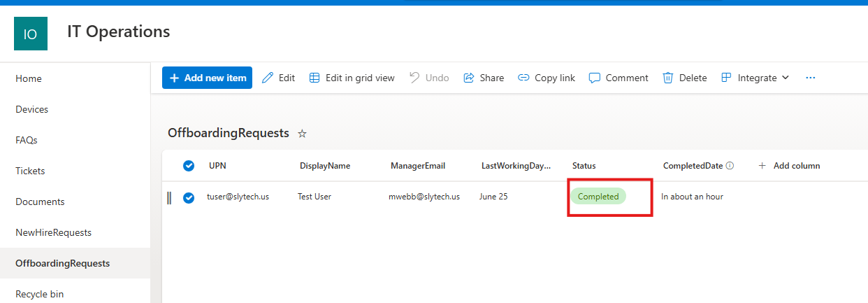Open Edit in grid view
The image size is (868, 303).
click(x=352, y=78)
